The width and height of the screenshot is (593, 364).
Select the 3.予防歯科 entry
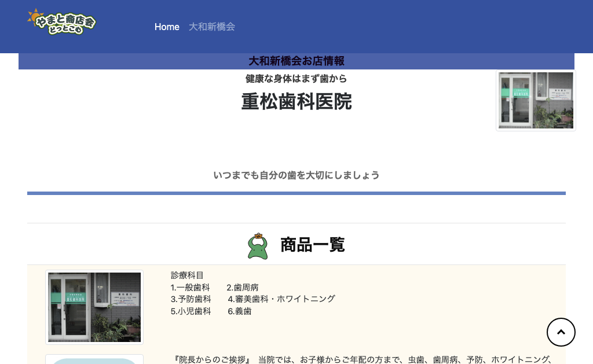click(x=191, y=299)
